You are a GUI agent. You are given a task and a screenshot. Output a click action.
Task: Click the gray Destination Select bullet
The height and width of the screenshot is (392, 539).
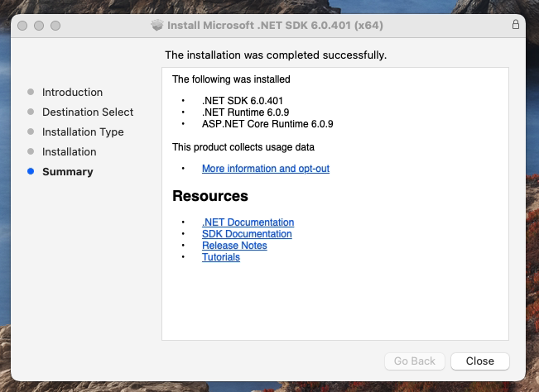(31, 112)
